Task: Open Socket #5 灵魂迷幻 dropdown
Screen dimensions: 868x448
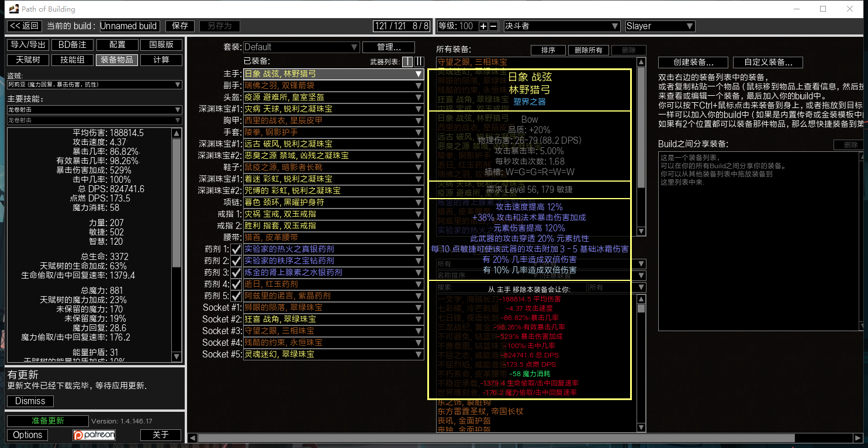Action: [x=333, y=354]
